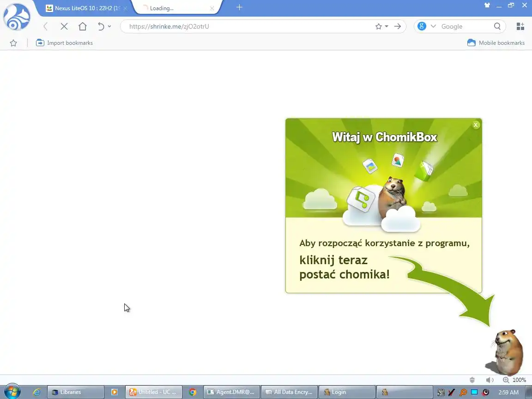Open the media player taskbar icon
This screenshot has width=532, height=399.
point(115,392)
